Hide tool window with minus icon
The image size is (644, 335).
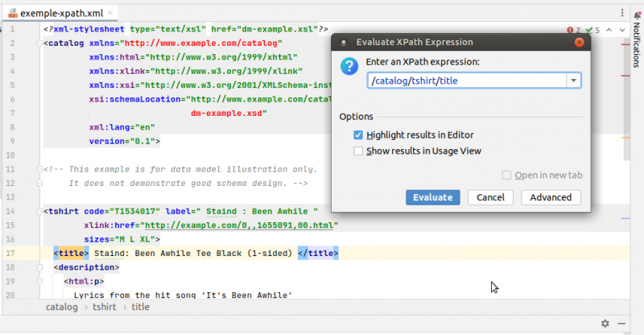[621, 324]
